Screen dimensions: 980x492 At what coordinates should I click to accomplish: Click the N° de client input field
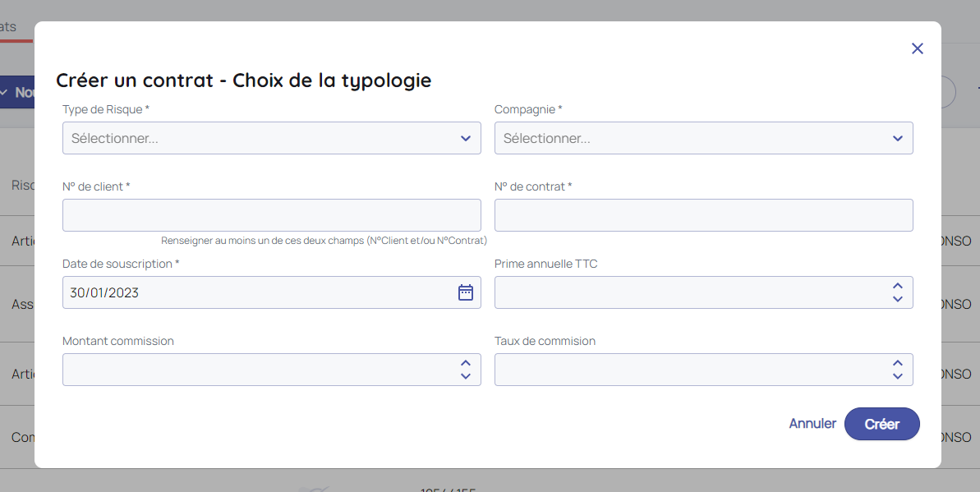click(271, 215)
